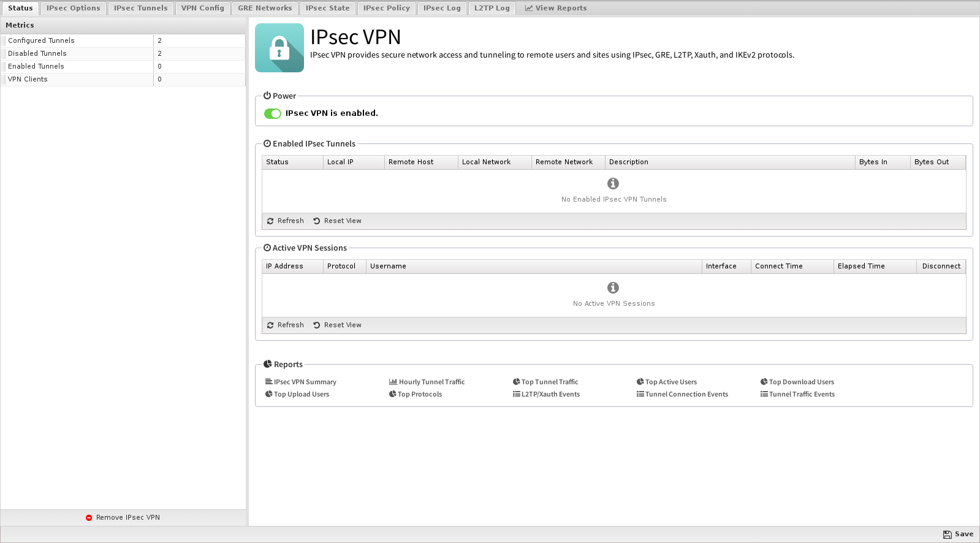Click the IPsec VPN padlock app icon
The height and width of the screenshot is (543, 980).
pos(279,48)
